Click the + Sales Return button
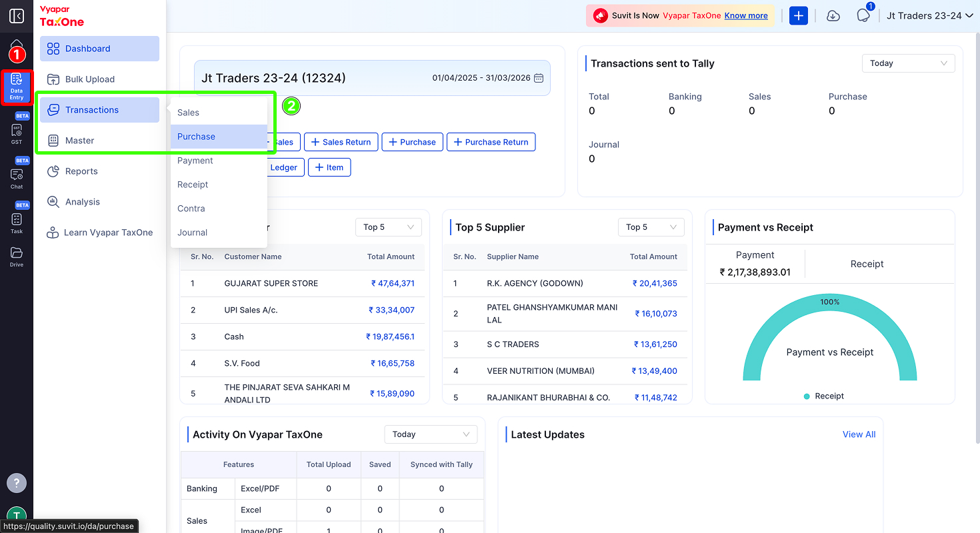This screenshot has height=533, width=980. (341, 142)
